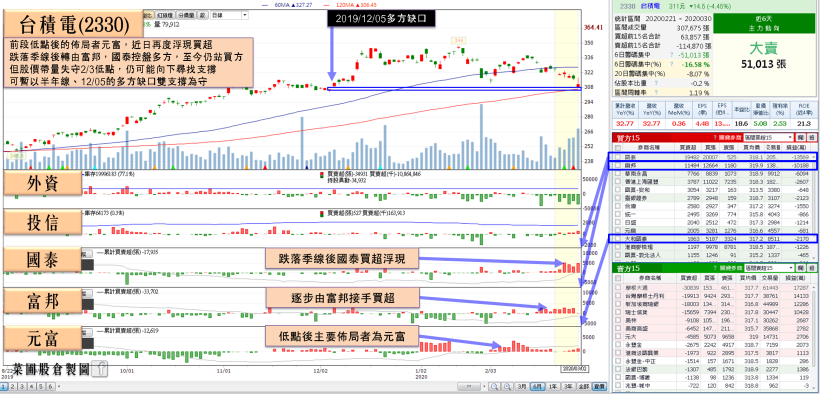Tick checkbox for 大和國泰 broker row

coord(618,238)
